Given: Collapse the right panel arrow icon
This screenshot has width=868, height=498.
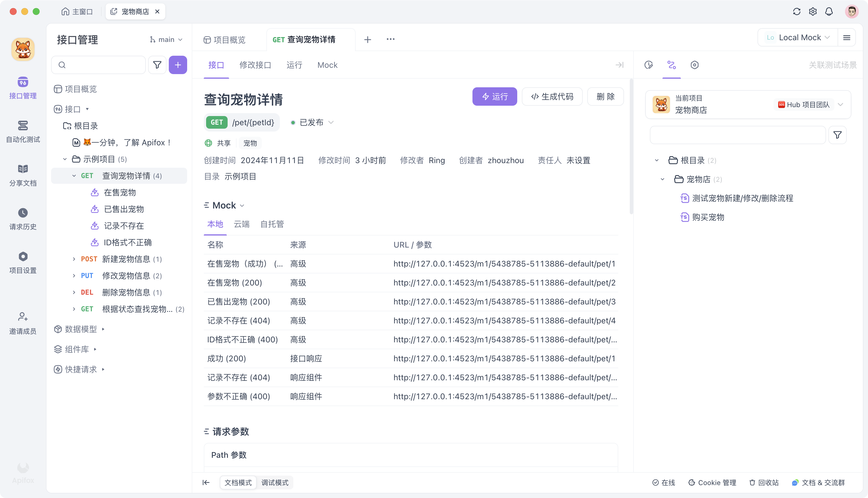Looking at the screenshot, I should click(x=619, y=65).
